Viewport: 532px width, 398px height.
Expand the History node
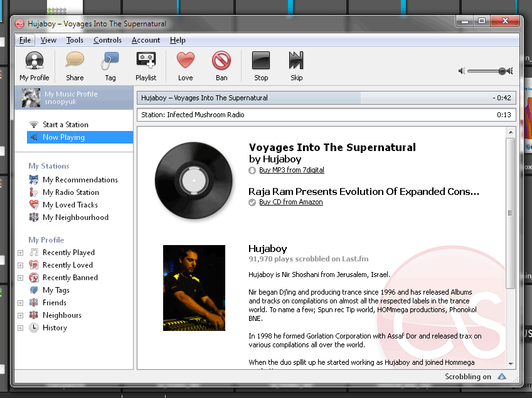(20, 328)
